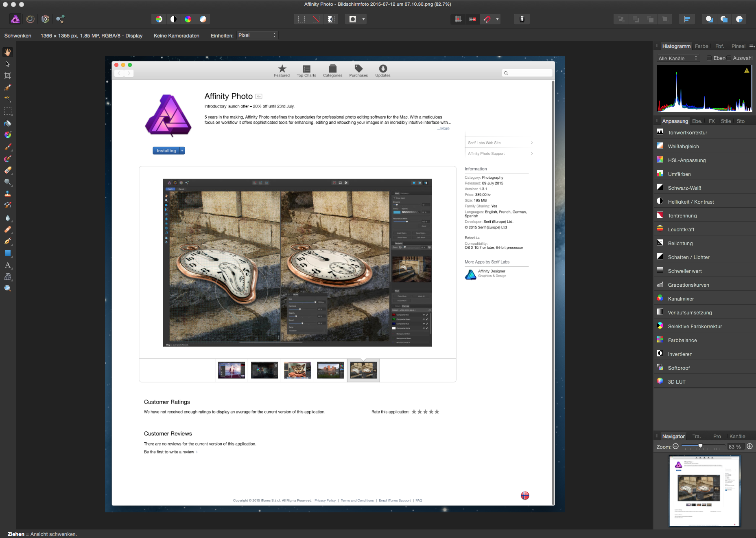Pick the Selection Brush tool

pyautogui.click(x=8, y=88)
